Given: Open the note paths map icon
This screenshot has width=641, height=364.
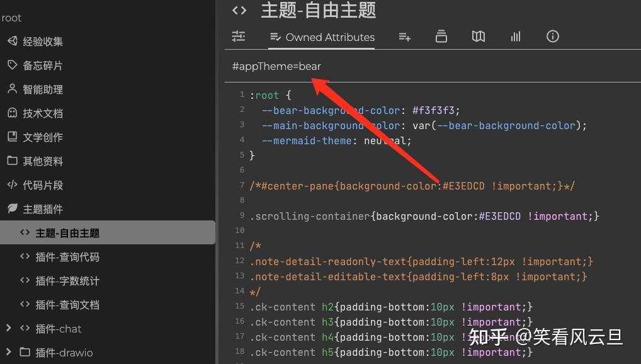Looking at the screenshot, I should (x=478, y=37).
